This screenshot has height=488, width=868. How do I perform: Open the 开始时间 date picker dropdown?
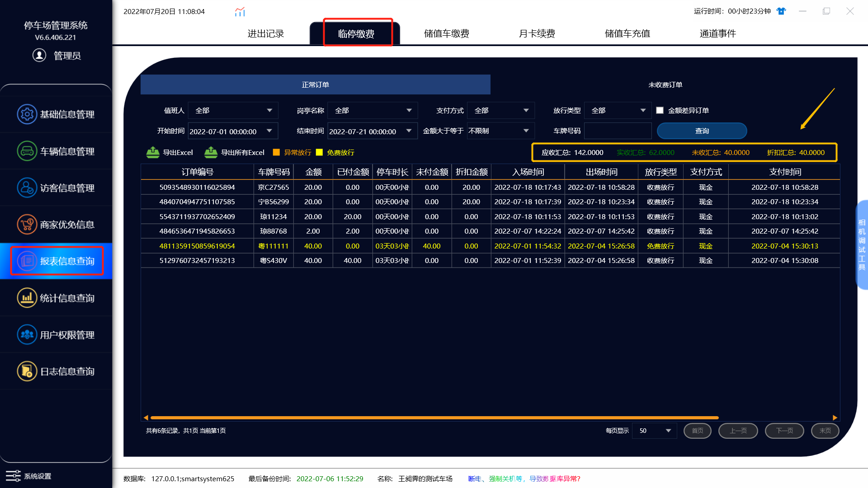coord(269,131)
